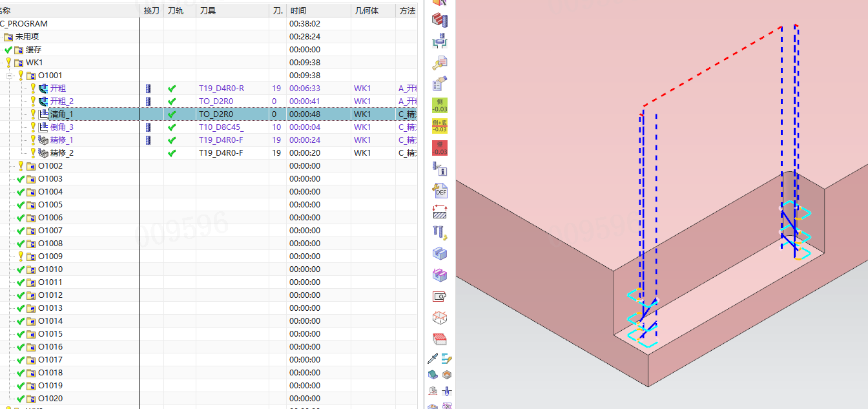Click the green 侧 -0.03 offset icon

(x=440, y=105)
